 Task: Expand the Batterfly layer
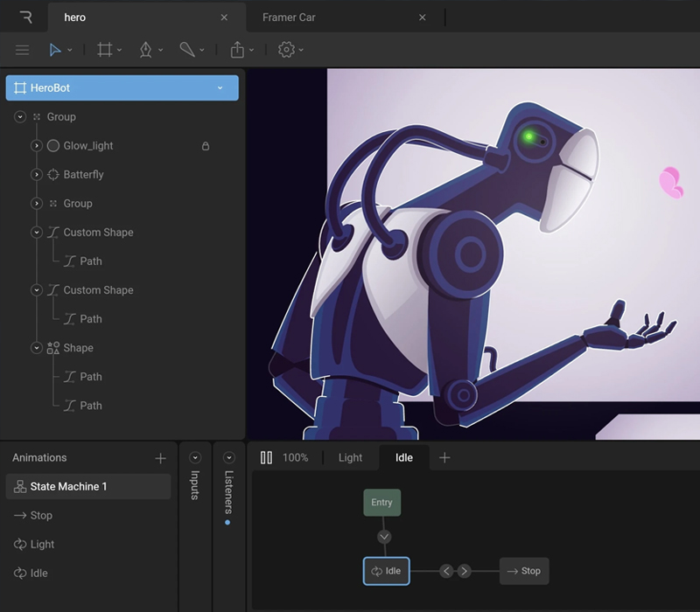click(x=37, y=175)
